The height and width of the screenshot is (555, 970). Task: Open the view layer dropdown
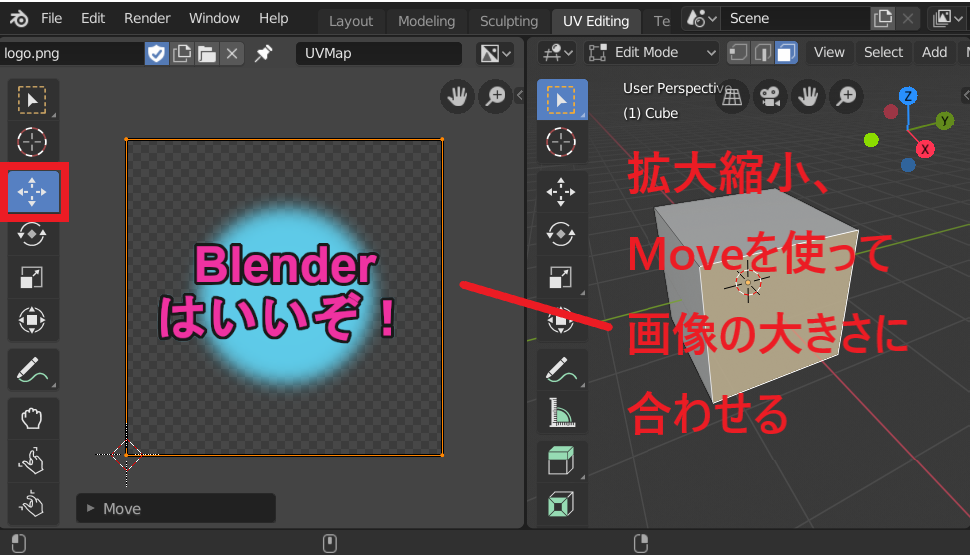coord(947,19)
